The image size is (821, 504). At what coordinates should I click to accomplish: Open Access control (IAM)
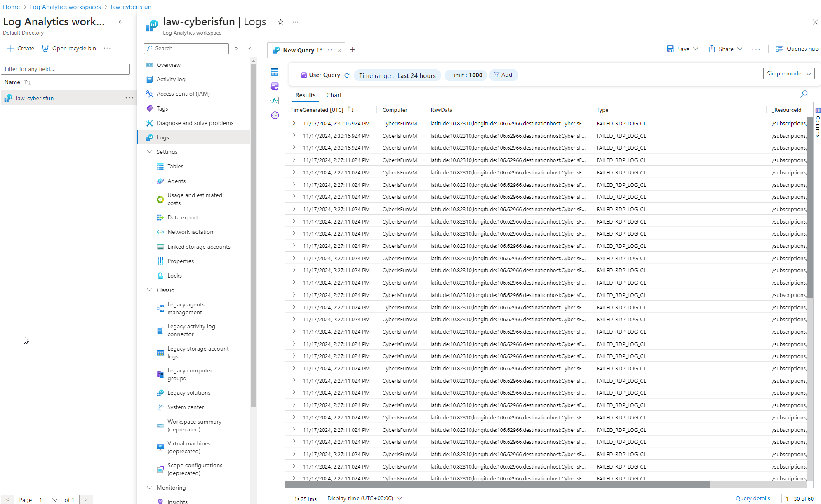183,94
